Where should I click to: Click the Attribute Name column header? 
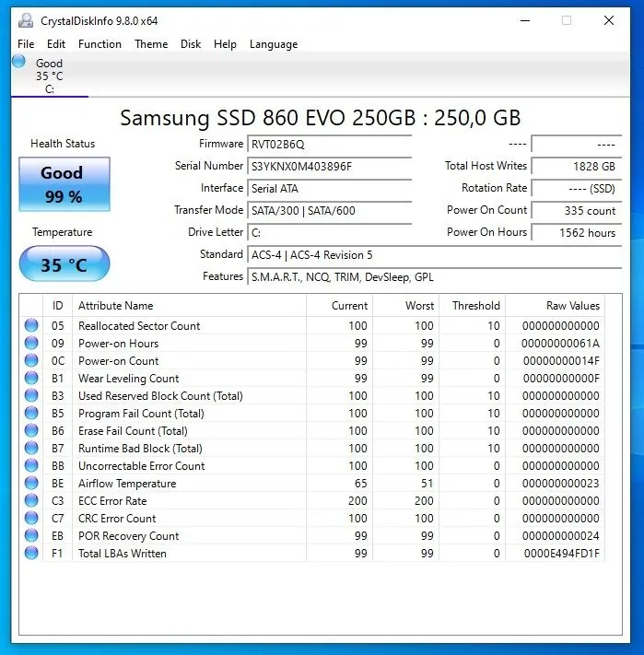189,306
